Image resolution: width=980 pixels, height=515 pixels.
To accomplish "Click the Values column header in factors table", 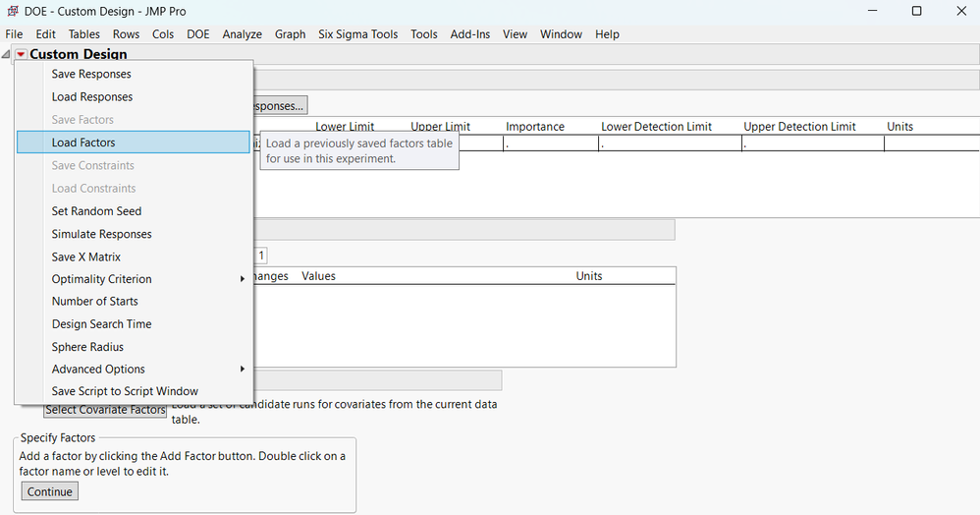I will click(x=318, y=276).
